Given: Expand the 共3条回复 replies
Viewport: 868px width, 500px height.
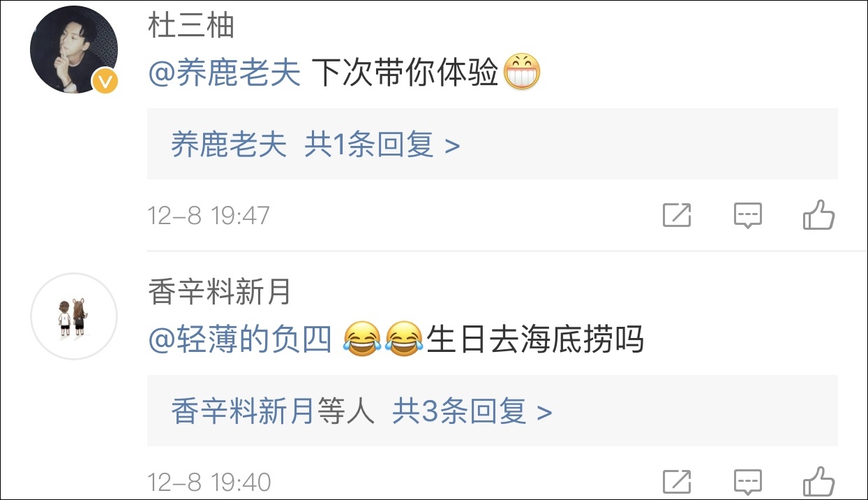Looking at the screenshot, I should tap(472, 412).
